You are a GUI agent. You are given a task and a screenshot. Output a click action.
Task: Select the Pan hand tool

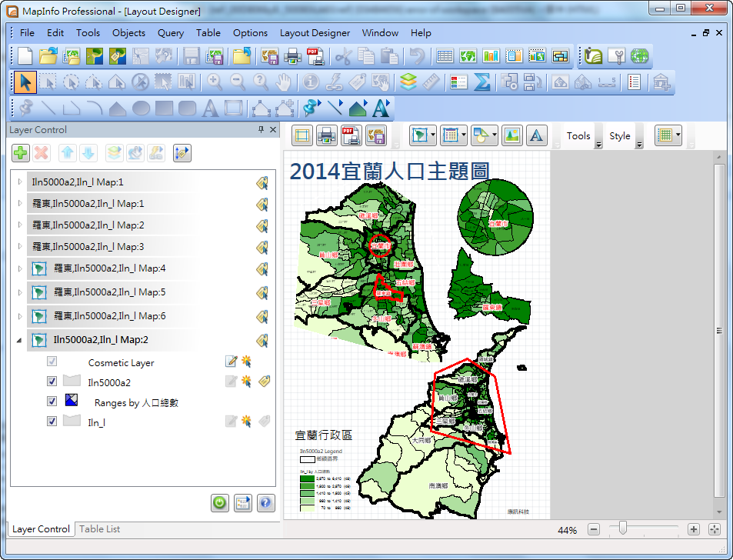click(283, 82)
